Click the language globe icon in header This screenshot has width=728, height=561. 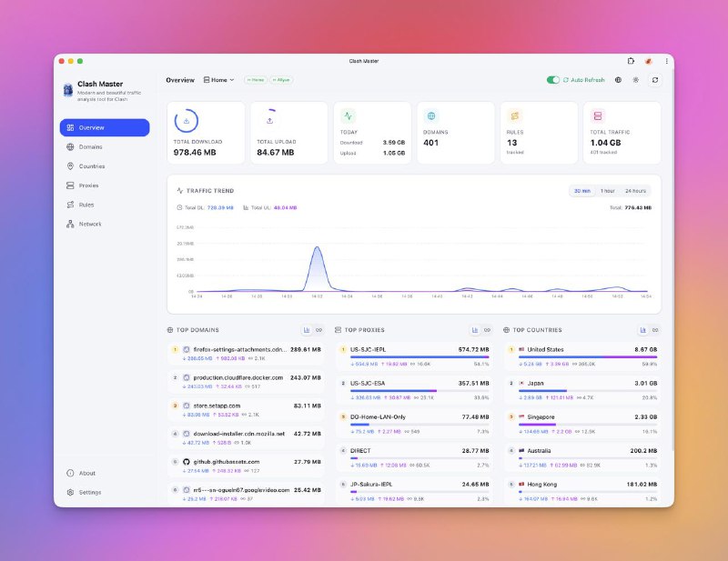click(618, 80)
